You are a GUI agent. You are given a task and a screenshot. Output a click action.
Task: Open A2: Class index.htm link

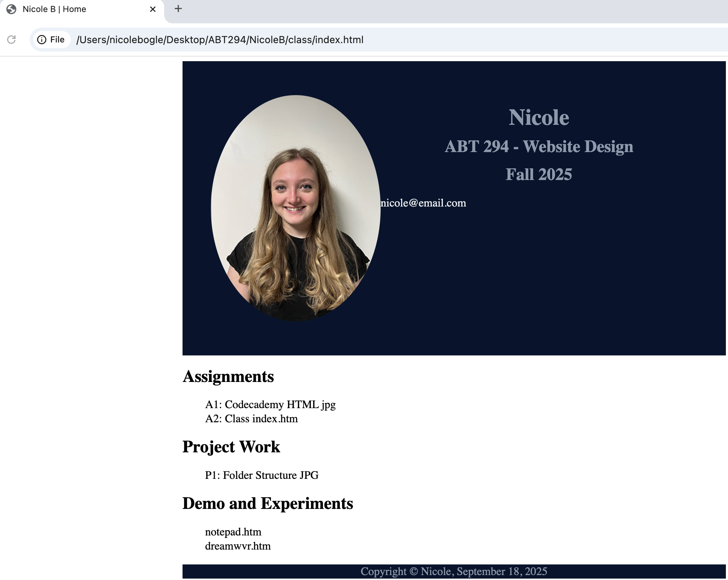(x=251, y=419)
